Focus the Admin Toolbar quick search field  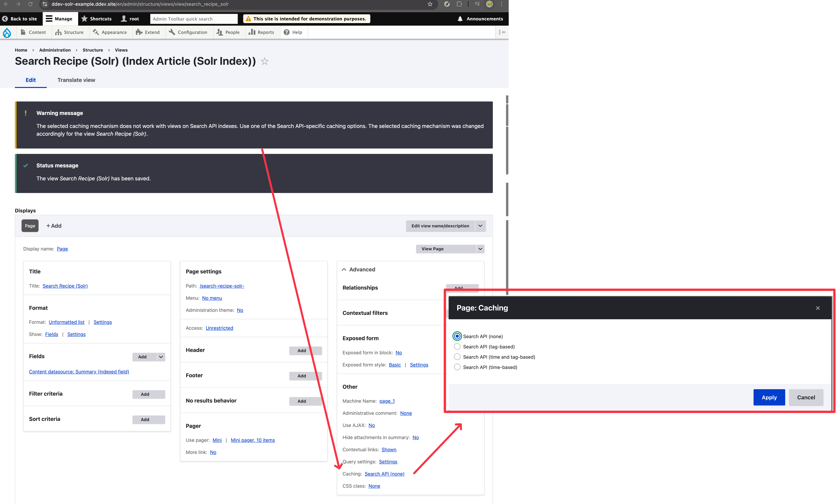(193, 19)
